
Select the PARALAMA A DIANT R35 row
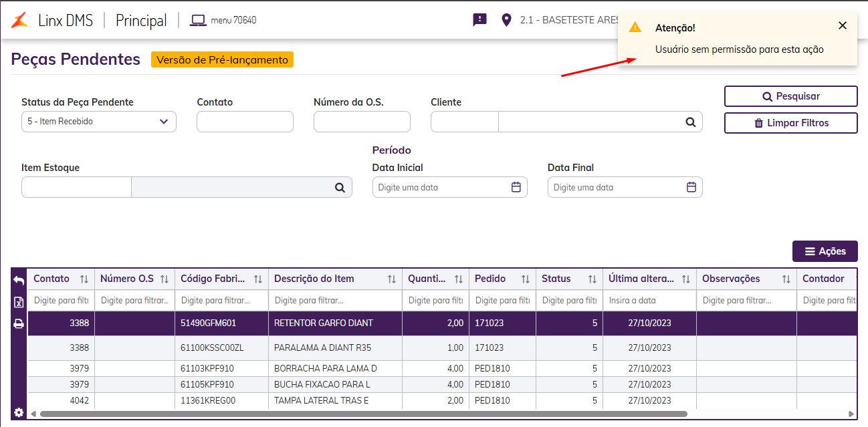click(x=322, y=347)
